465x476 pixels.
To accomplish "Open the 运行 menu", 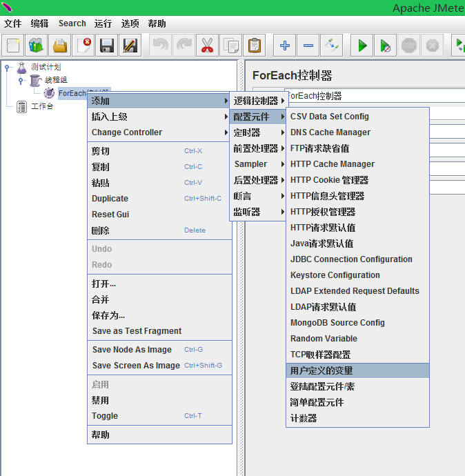I will 103,23.
